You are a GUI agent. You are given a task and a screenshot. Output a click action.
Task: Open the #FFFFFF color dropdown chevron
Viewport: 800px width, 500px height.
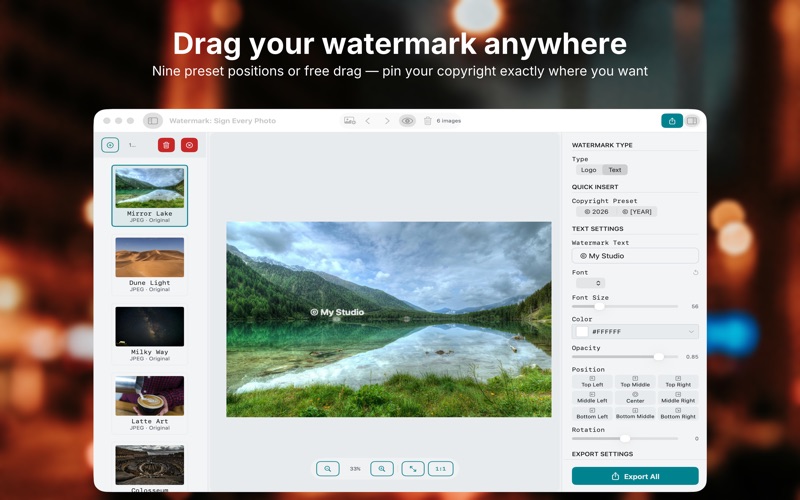pos(691,332)
